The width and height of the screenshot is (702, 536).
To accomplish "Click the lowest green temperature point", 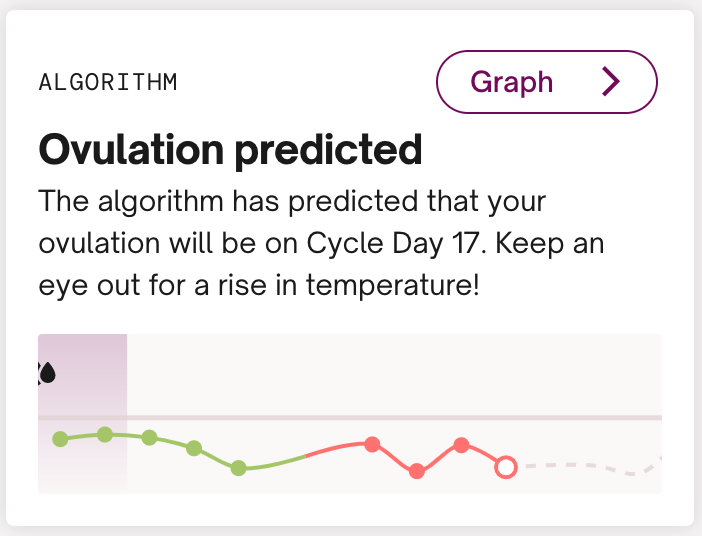I will 238,467.
